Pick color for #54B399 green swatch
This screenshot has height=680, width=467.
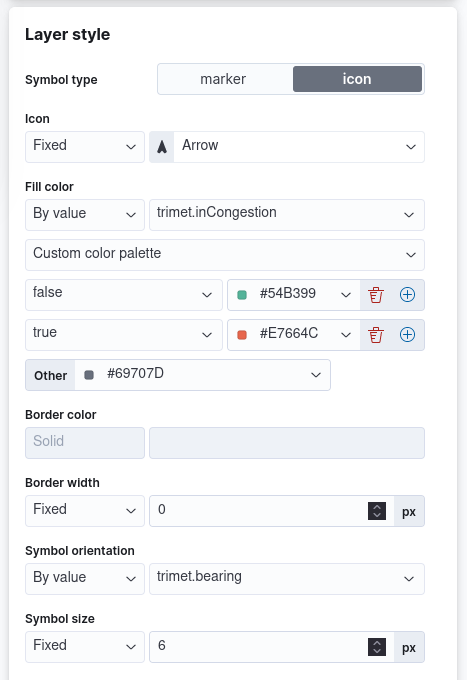coord(294,295)
